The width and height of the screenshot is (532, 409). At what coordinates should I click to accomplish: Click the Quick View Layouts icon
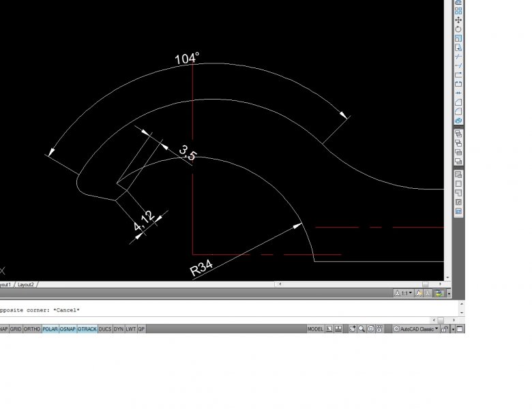click(329, 329)
